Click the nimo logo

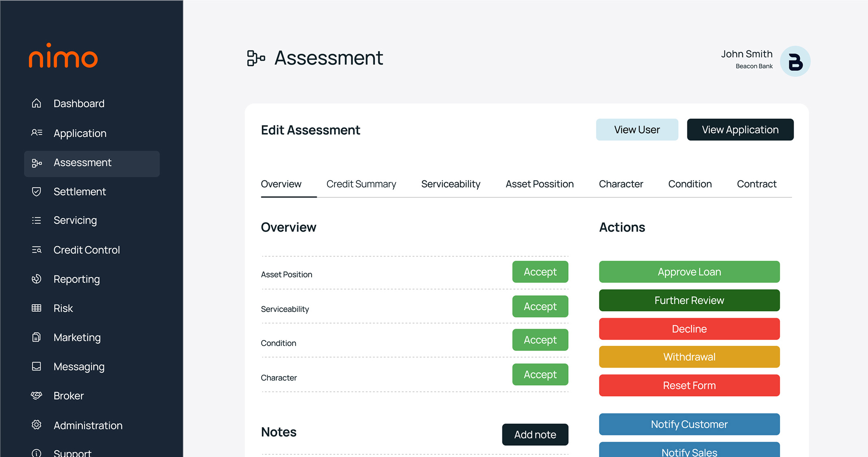pyautogui.click(x=63, y=56)
